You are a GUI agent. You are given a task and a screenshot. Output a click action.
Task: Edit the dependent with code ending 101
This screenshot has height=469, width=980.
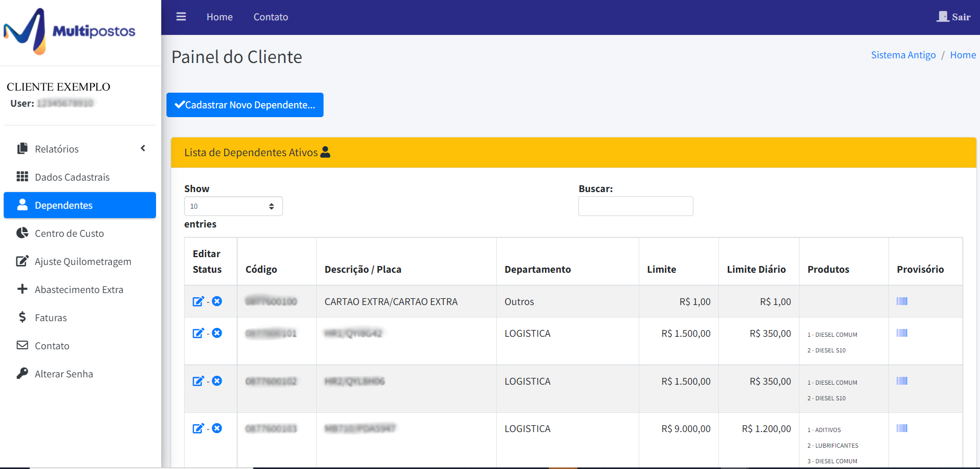pos(198,333)
